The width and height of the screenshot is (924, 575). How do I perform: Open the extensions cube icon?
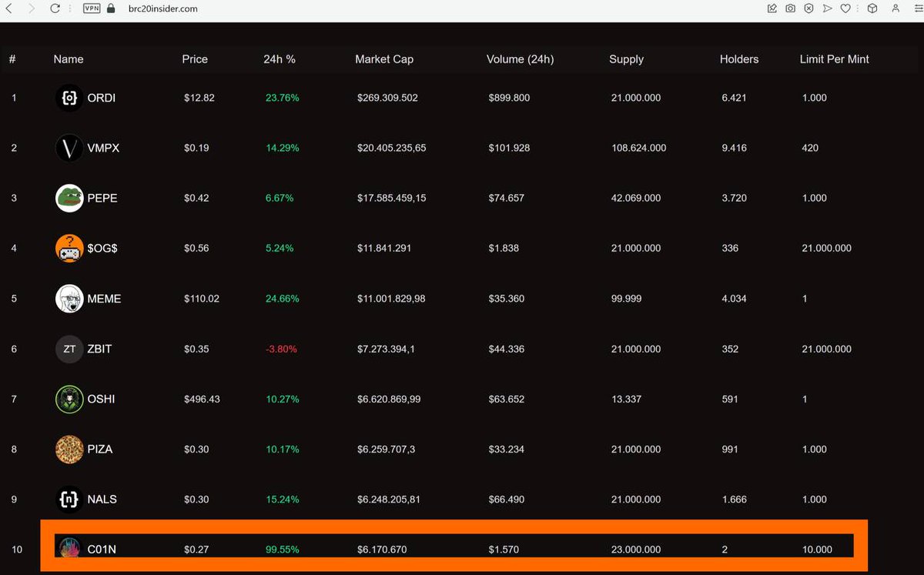pos(872,8)
